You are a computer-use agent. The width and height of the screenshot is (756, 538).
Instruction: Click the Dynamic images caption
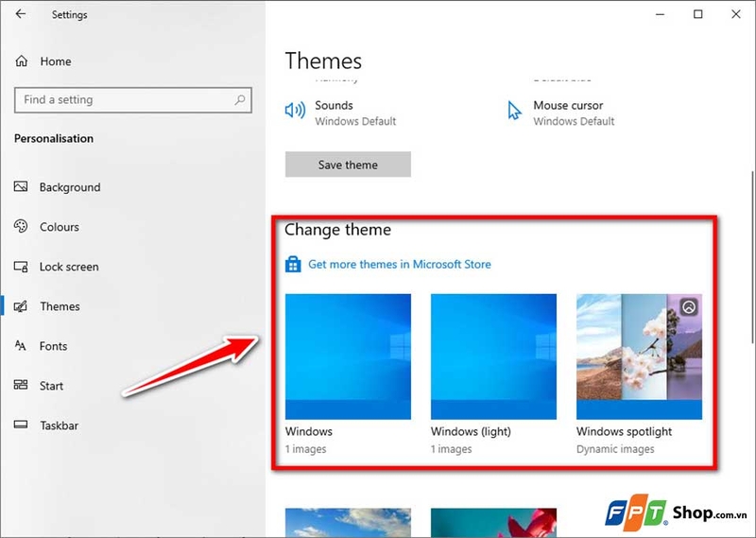click(615, 449)
